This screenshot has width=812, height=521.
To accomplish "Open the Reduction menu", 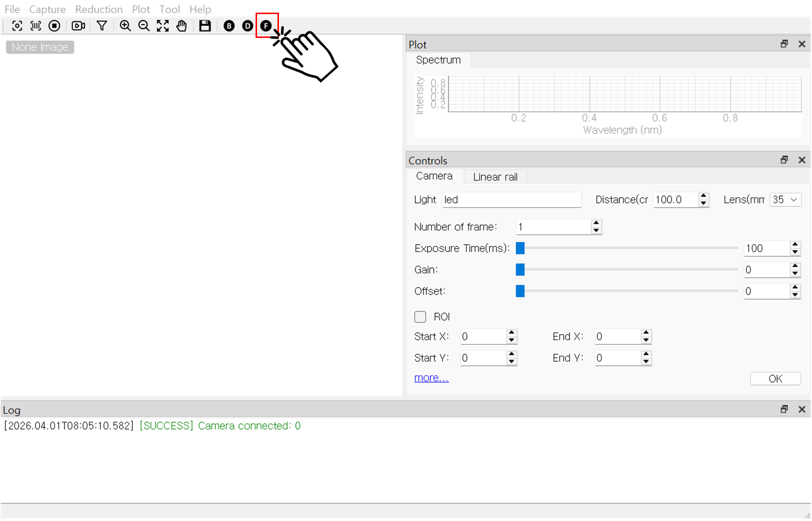I will [x=99, y=9].
